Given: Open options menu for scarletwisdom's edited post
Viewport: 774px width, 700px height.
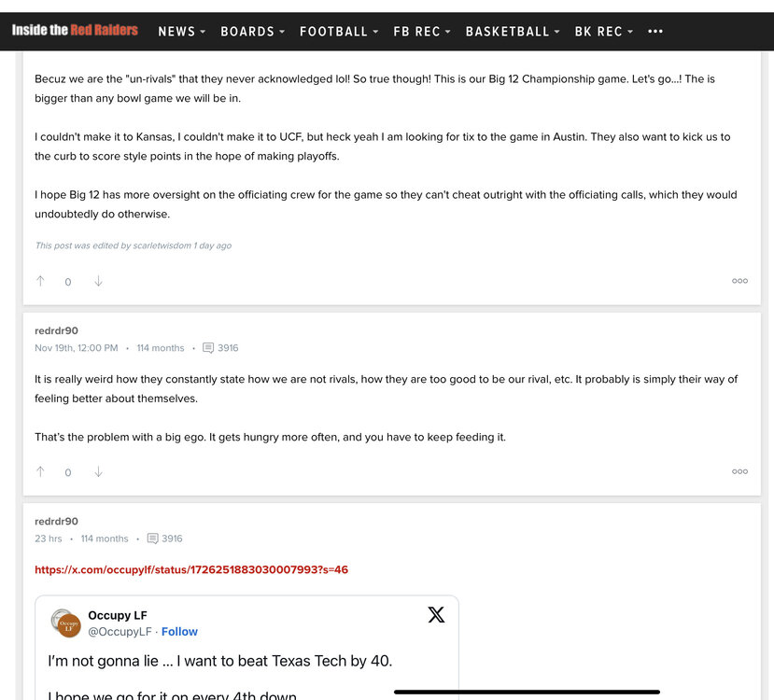Looking at the screenshot, I should pos(739,281).
